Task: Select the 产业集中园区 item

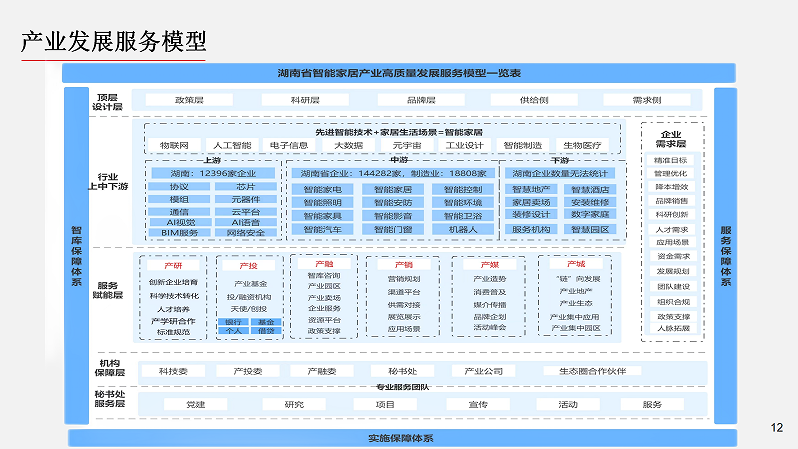Action: click(x=576, y=328)
